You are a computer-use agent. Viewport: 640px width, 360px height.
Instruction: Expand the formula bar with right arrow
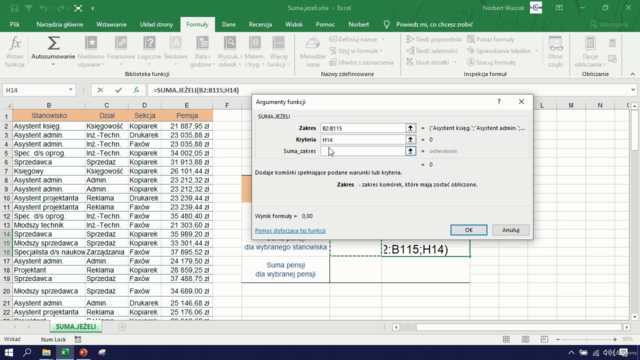(633, 90)
